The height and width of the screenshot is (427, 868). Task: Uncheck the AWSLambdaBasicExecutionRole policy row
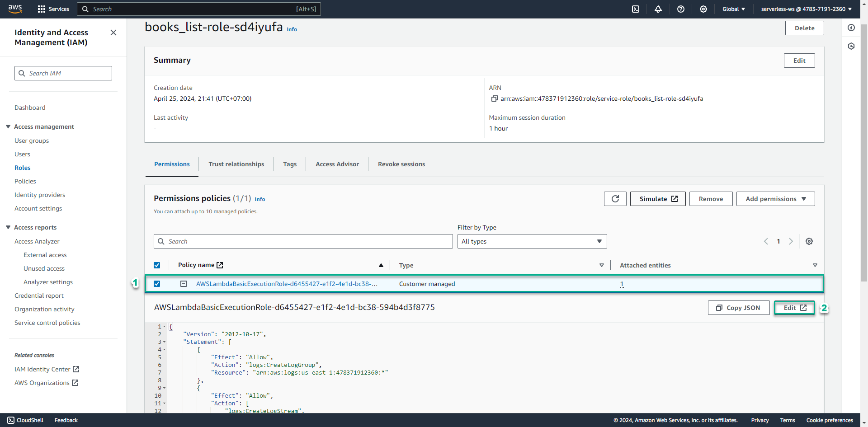(157, 284)
